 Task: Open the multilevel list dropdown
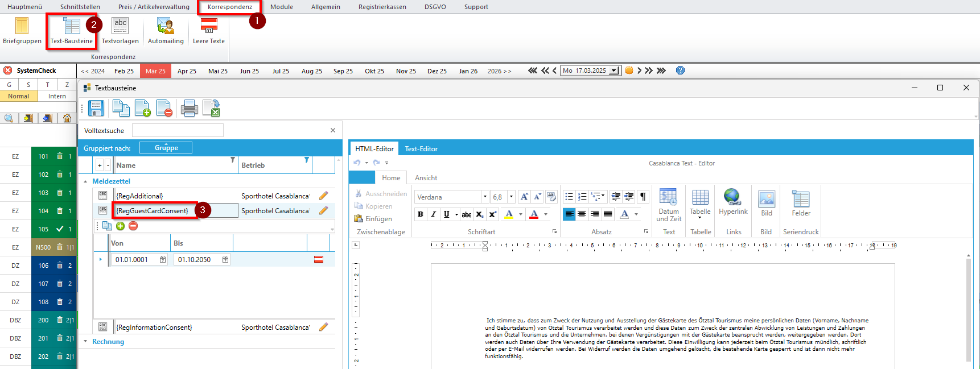click(598, 197)
